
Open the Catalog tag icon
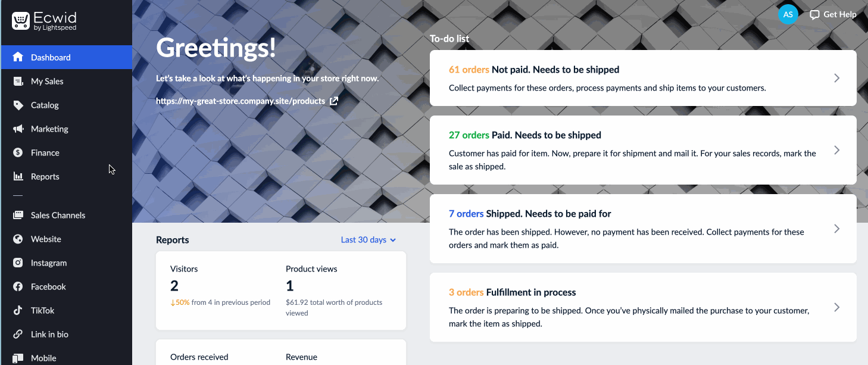(18, 105)
